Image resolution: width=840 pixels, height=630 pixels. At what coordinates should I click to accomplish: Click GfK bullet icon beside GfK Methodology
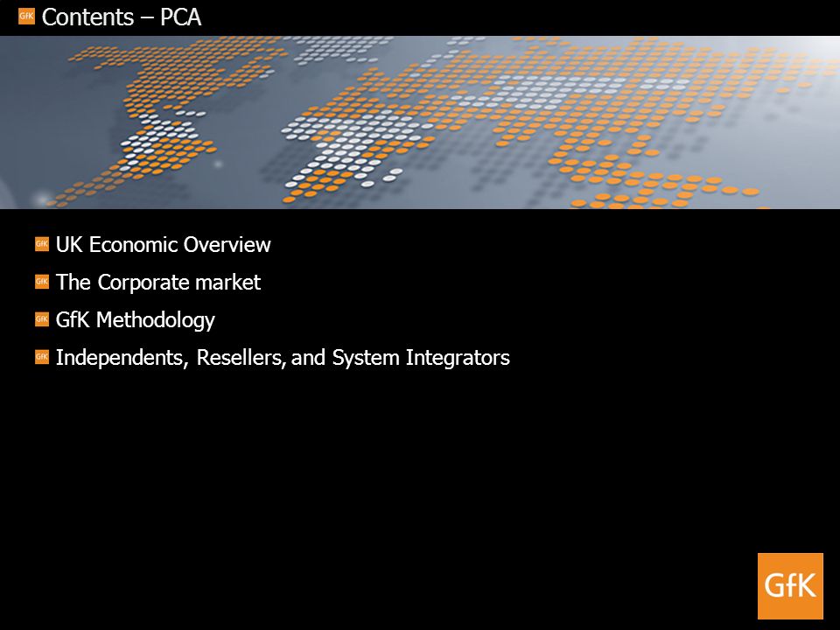(x=42, y=318)
